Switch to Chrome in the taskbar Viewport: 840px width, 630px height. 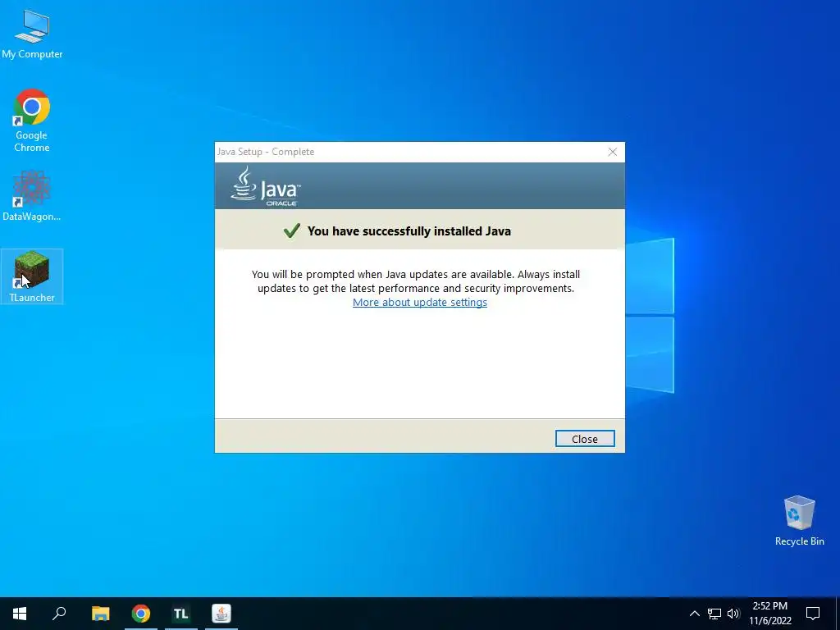tap(141, 614)
